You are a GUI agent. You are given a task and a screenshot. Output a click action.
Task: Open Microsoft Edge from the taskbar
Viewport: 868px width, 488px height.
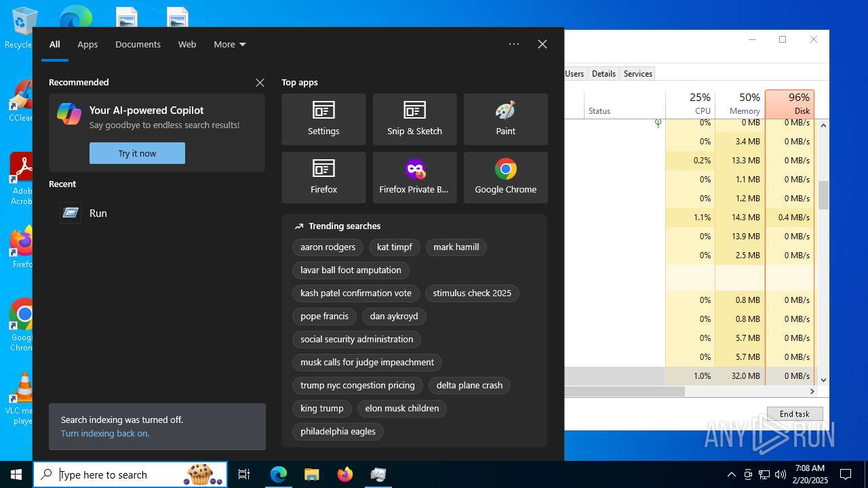(x=279, y=474)
